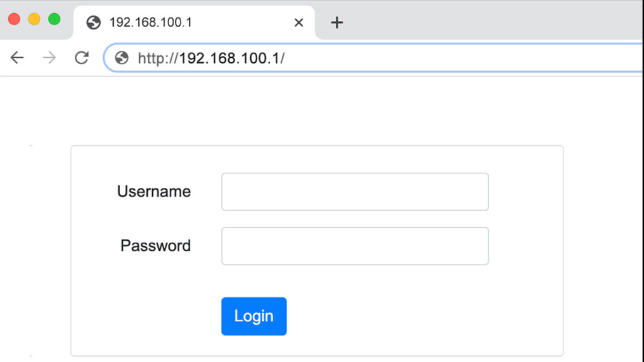Open a new browser tab
Image resolution: width=644 pixels, height=362 pixels.
coord(337,23)
